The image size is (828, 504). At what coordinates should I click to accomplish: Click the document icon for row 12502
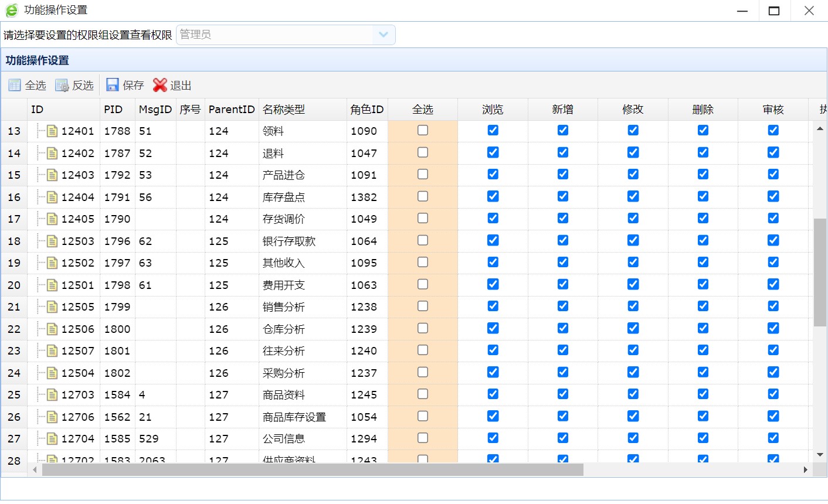pos(52,263)
